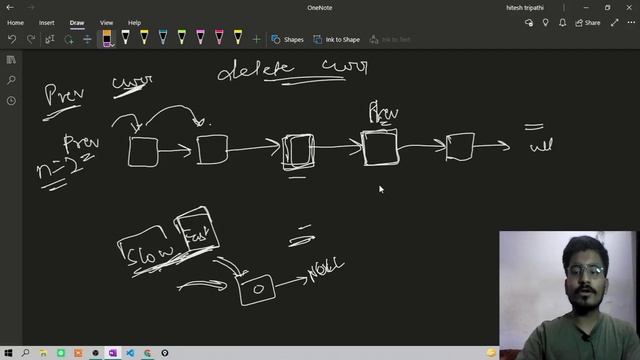Choose the Insert or Remove Space tool
Screen dimensions: 640x360
(x=87, y=39)
